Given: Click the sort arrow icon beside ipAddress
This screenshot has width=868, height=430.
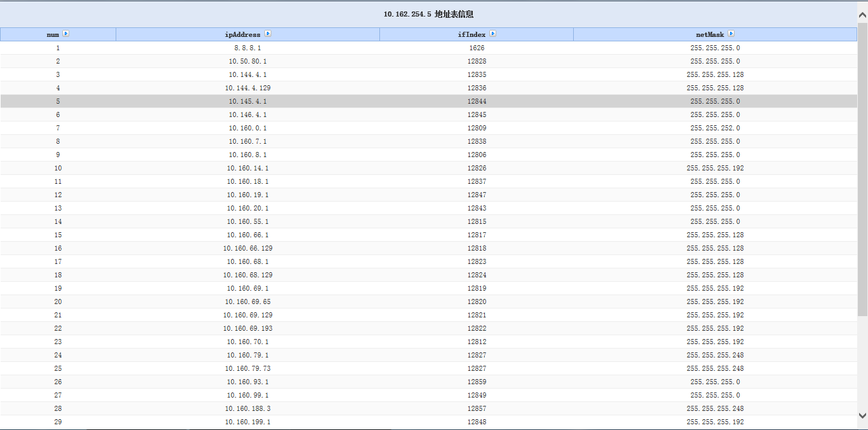Looking at the screenshot, I should pos(268,34).
